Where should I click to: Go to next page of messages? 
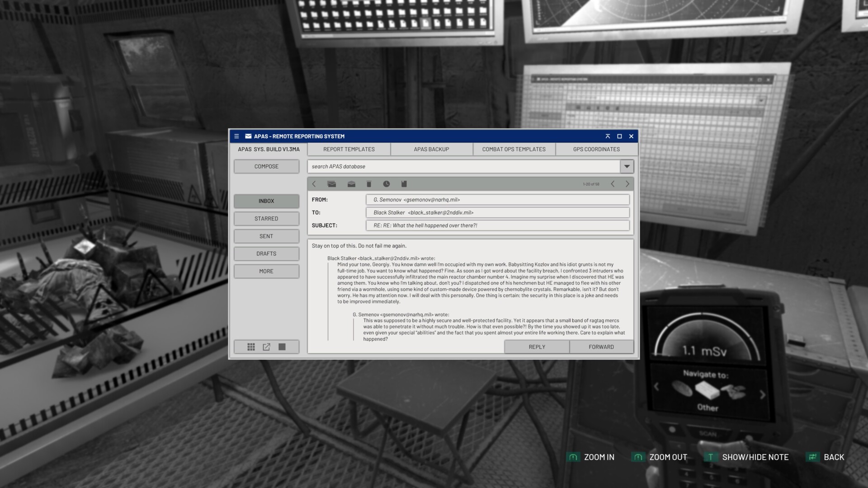click(x=627, y=184)
